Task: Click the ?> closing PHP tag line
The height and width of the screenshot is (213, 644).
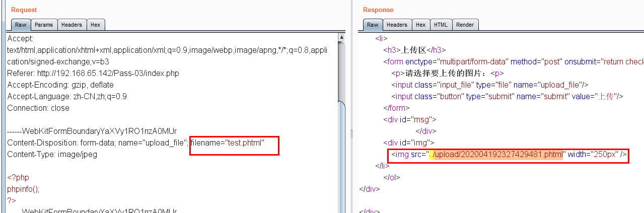Action: [12, 200]
